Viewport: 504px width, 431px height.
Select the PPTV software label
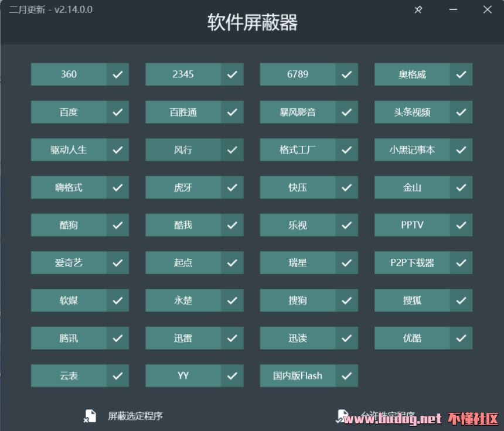[x=412, y=225]
